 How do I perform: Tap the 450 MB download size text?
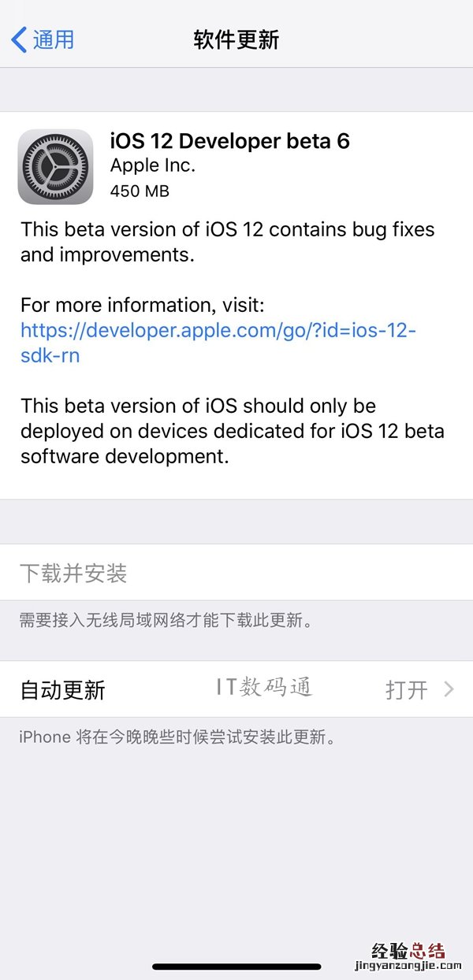click(140, 191)
